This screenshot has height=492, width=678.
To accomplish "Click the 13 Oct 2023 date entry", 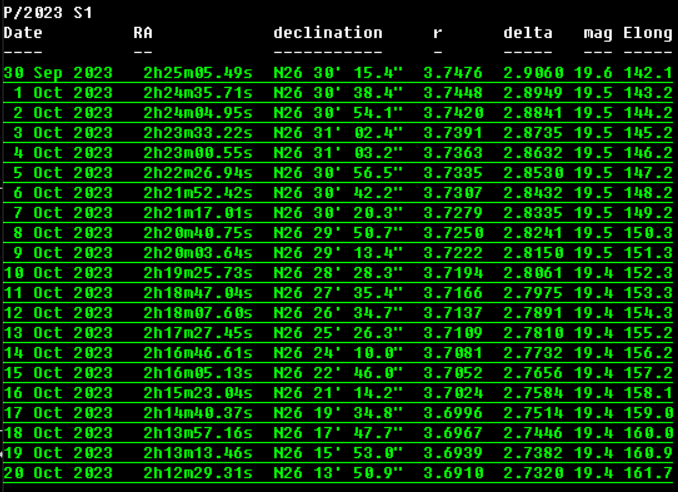I will tap(58, 332).
